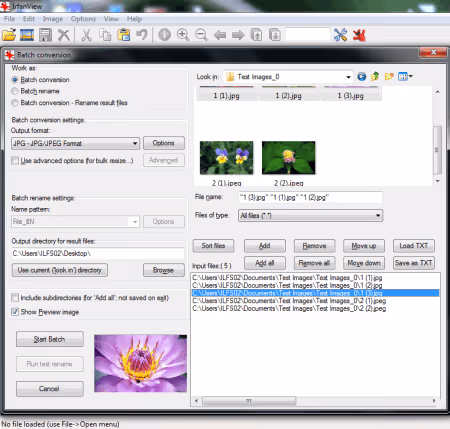
Task: Select Batch rename radio button
Action: tap(14, 91)
